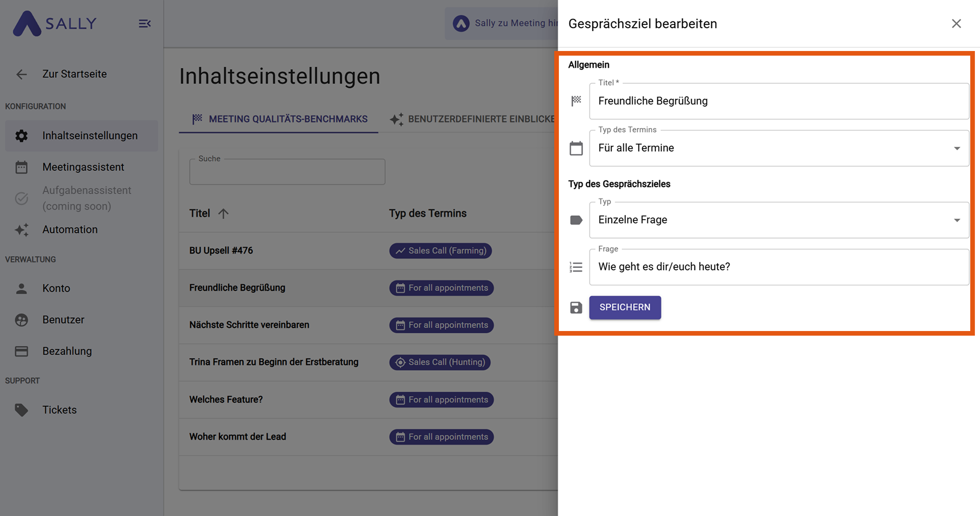Screen dimensions: 980x516
Task: Open Benutzerdefinierte Einblicke tab
Action: [x=472, y=119]
